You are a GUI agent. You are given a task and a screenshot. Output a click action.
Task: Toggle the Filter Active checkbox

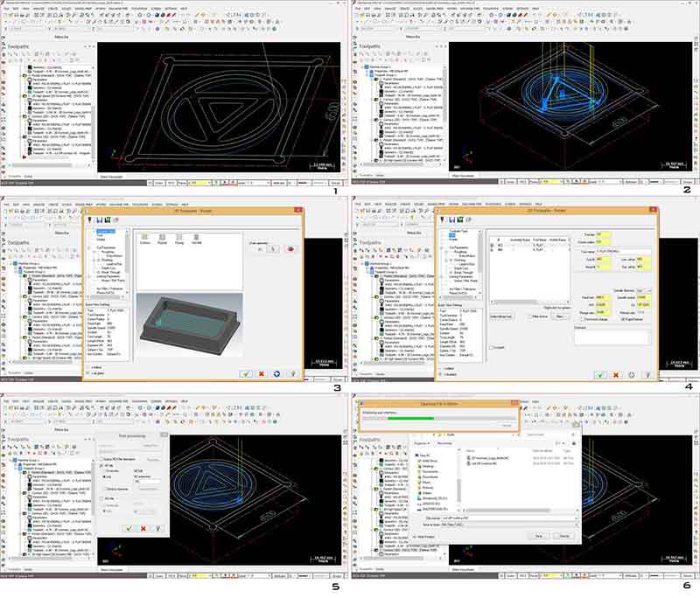click(x=530, y=316)
